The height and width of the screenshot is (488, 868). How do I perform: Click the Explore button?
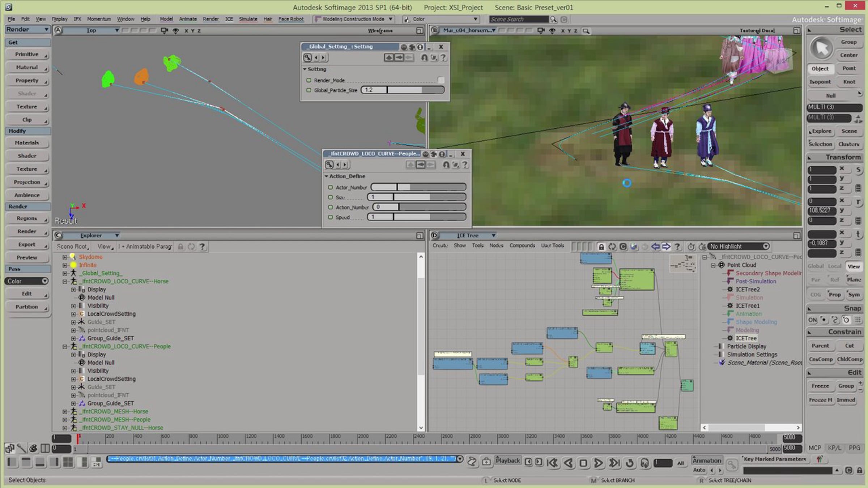pyautogui.click(x=820, y=131)
